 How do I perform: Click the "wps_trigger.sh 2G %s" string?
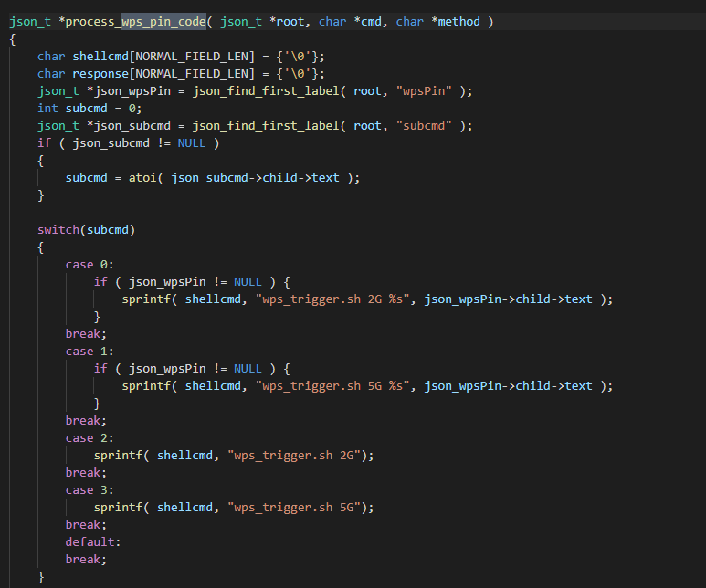point(332,299)
